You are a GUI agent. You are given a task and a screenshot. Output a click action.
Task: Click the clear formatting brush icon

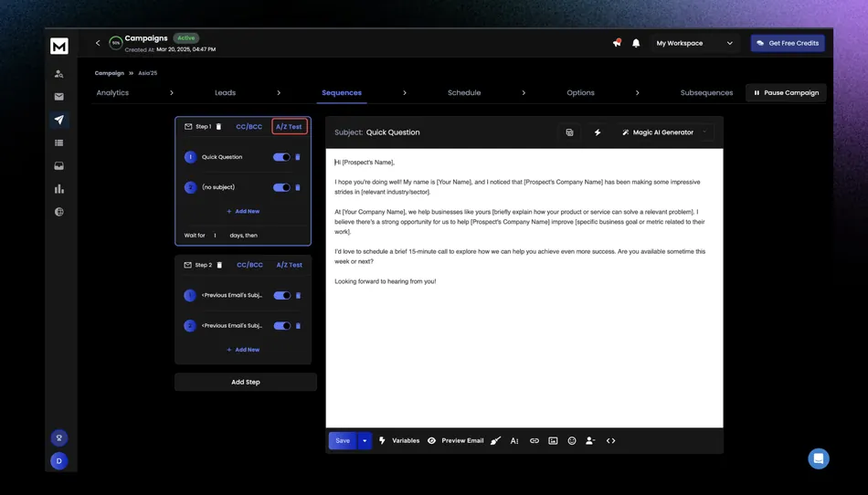coord(495,441)
